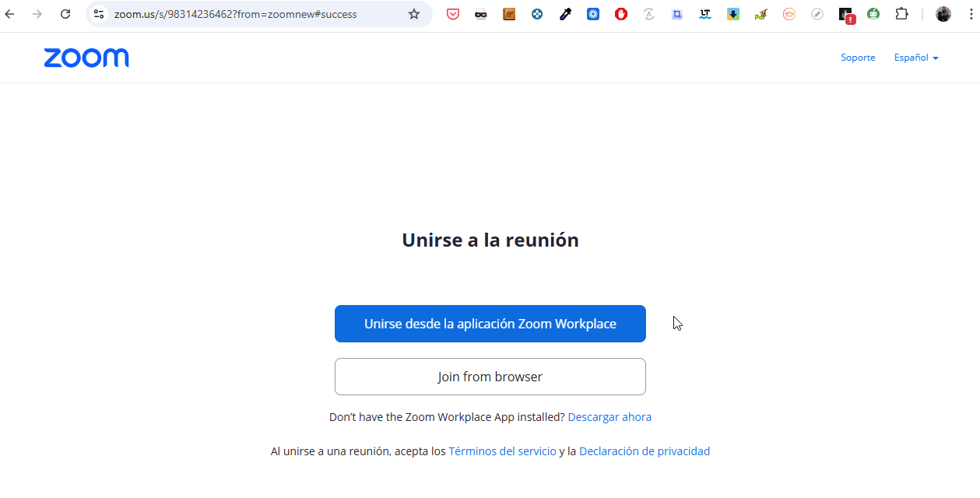Activate the eyedropper color picker extension
Viewport: 980px width, 498px height.
click(x=565, y=14)
